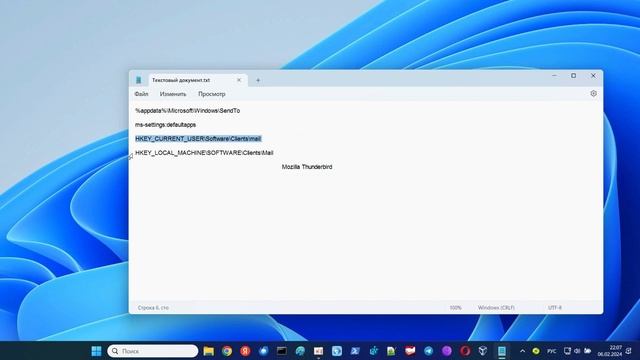Add a new Notepad tab with plus button
This screenshot has width=640, height=360.
pos(258,80)
